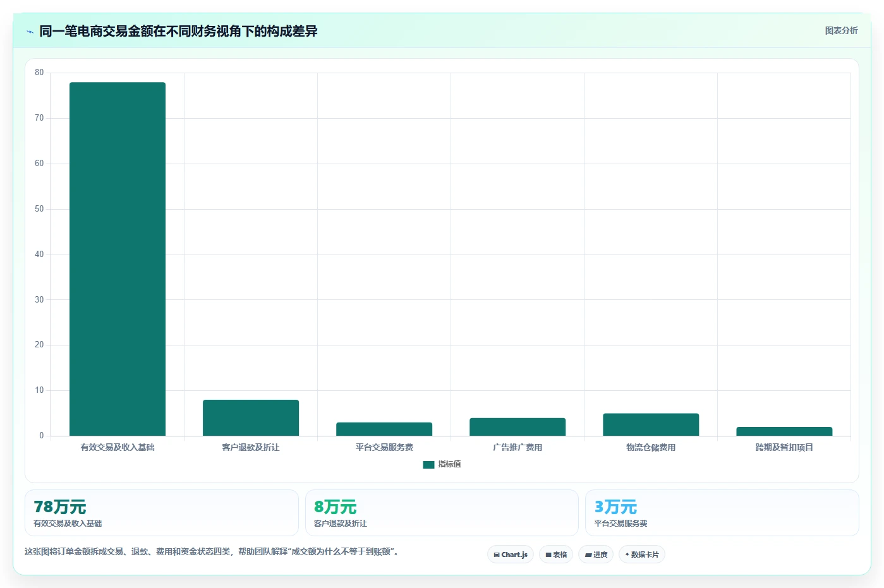This screenshot has width=884, height=588.
Task: Click the x-axis label 广告推广费用
Action: click(518, 447)
